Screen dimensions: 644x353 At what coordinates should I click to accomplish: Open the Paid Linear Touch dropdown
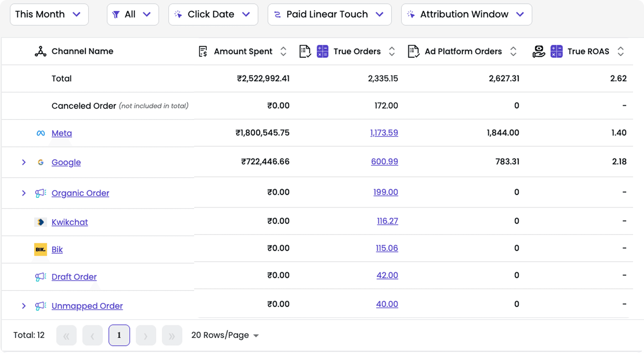click(329, 14)
